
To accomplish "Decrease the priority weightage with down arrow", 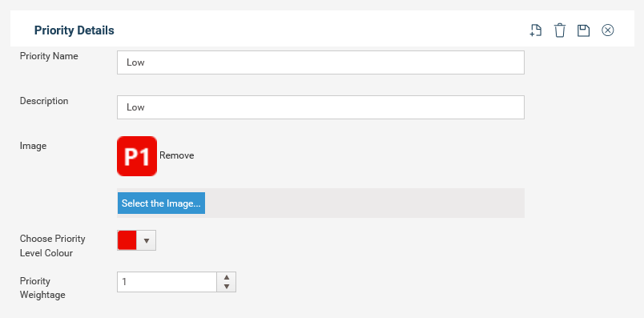I will click(x=227, y=287).
